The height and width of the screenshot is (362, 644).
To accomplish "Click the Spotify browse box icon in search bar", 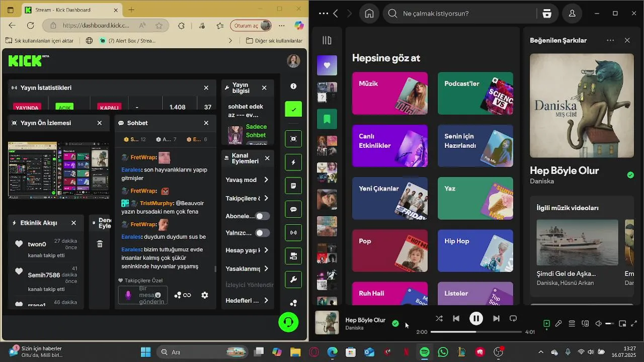I will click(x=547, y=14).
